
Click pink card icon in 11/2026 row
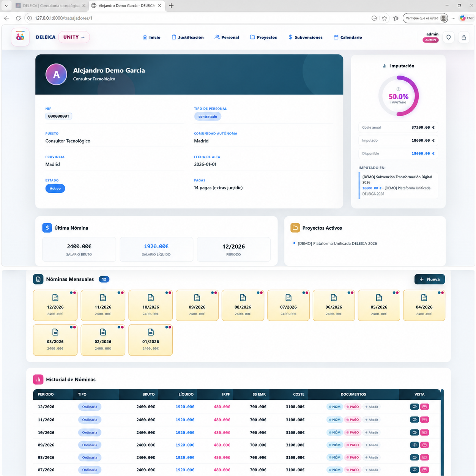coord(425,419)
